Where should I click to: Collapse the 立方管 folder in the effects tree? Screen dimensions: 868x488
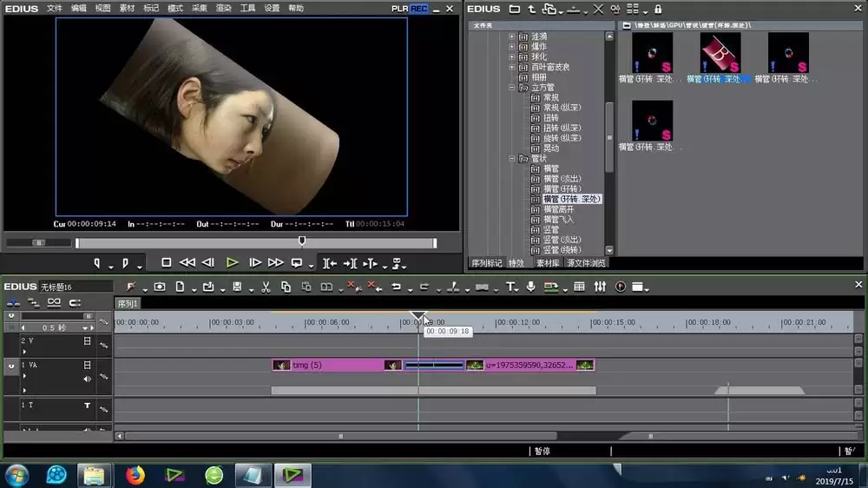511,88
